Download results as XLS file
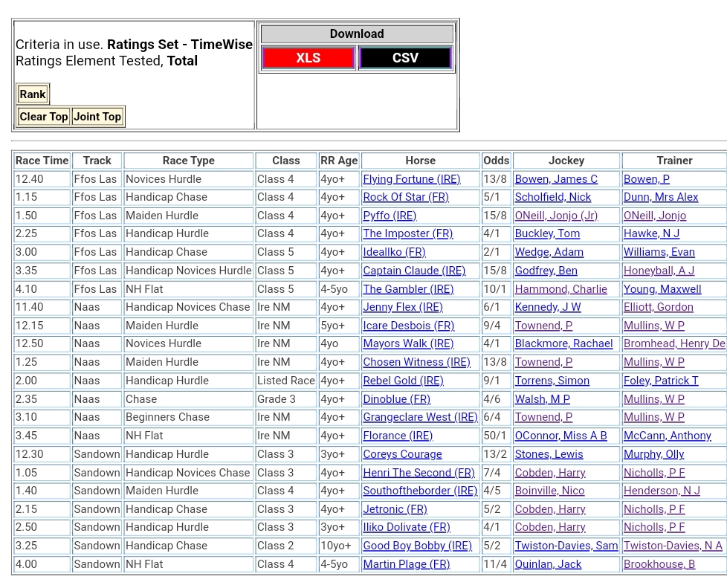The height and width of the screenshot is (588, 727). click(308, 58)
